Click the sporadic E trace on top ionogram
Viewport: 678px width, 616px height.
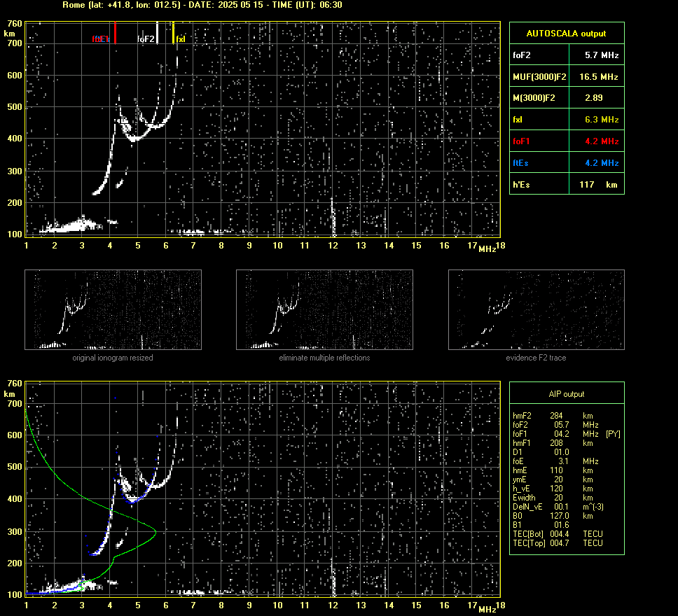71,225
